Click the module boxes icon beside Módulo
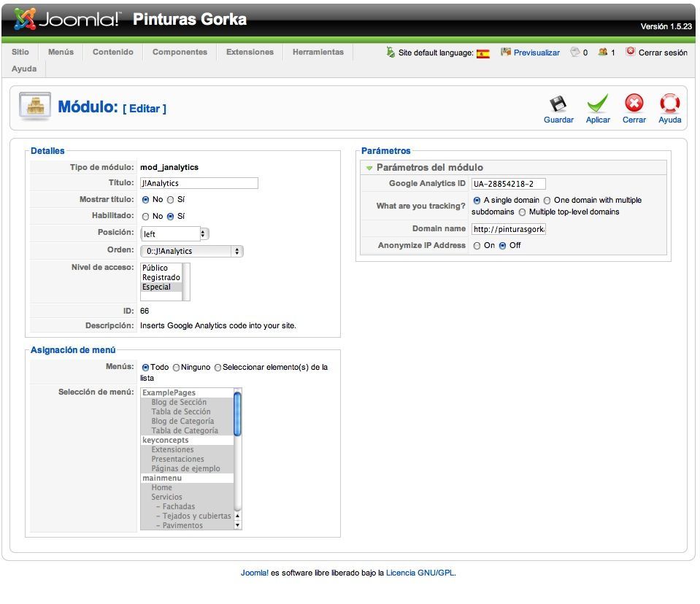The width and height of the screenshot is (700, 604). tap(35, 107)
